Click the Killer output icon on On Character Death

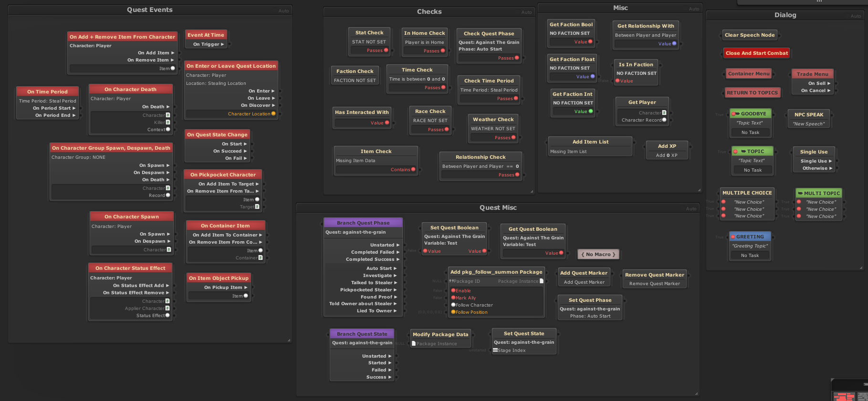tap(168, 123)
